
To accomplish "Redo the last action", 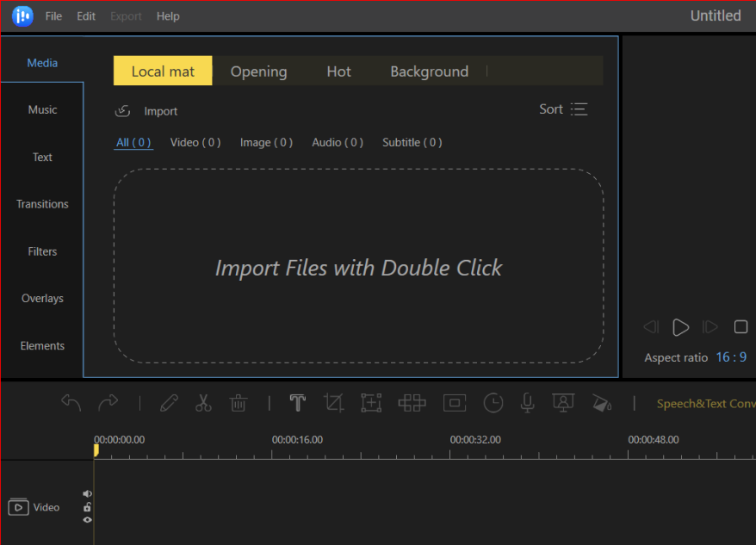I will 108,402.
